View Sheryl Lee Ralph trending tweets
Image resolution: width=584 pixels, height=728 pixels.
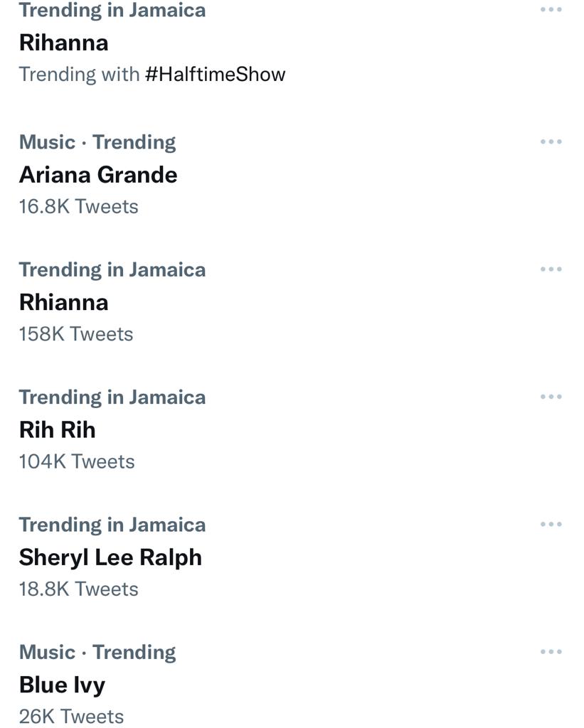coord(110,557)
